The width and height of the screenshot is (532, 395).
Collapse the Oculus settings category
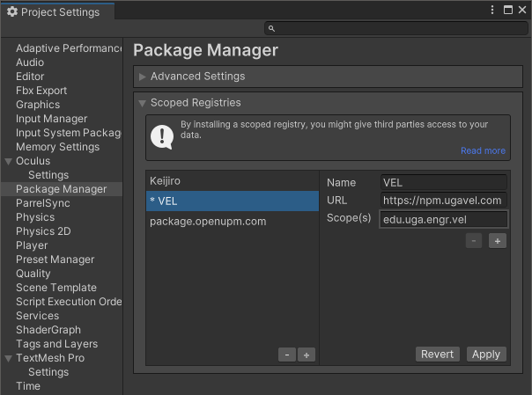click(9, 161)
